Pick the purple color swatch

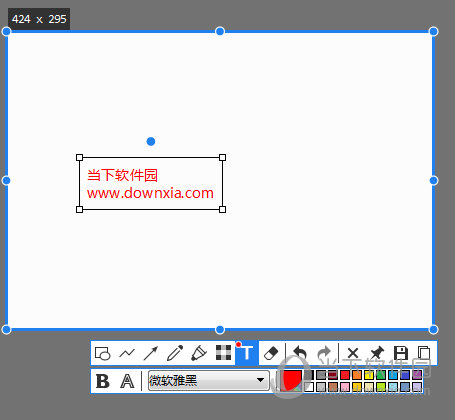pyautogui.click(x=417, y=375)
